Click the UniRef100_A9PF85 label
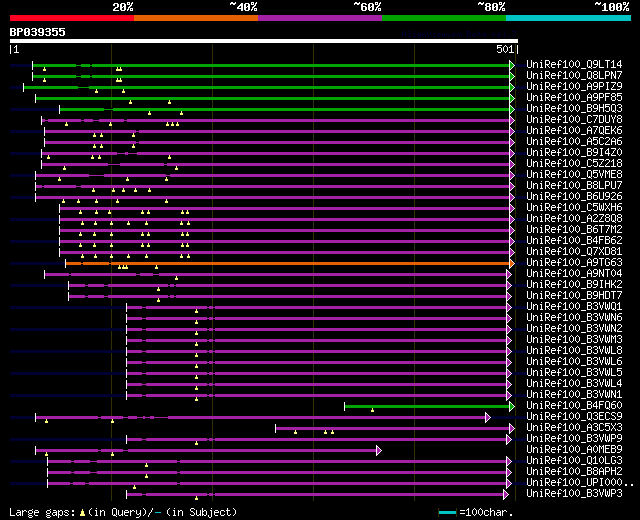 click(574, 98)
